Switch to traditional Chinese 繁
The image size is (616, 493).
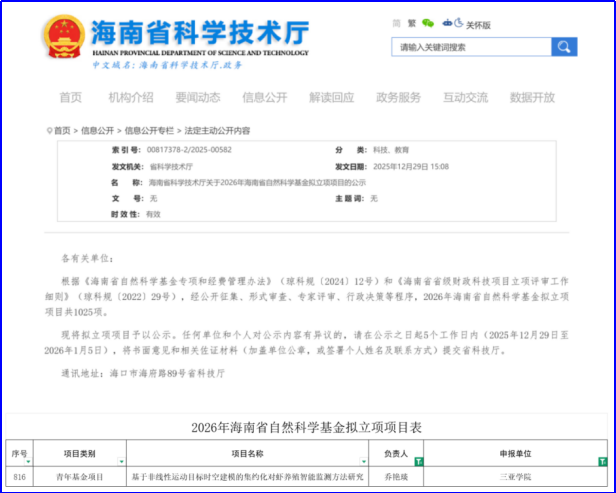tap(410, 23)
